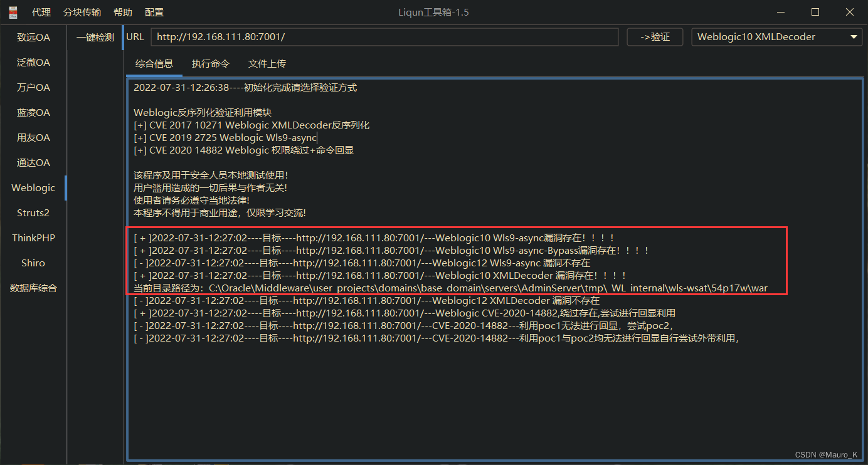Select 致远OA in the sidebar
868x465 pixels.
tap(33, 38)
